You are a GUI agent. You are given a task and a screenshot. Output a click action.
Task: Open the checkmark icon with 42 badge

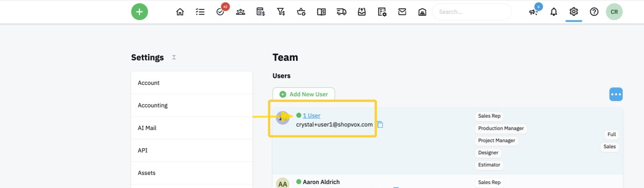click(x=221, y=12)
